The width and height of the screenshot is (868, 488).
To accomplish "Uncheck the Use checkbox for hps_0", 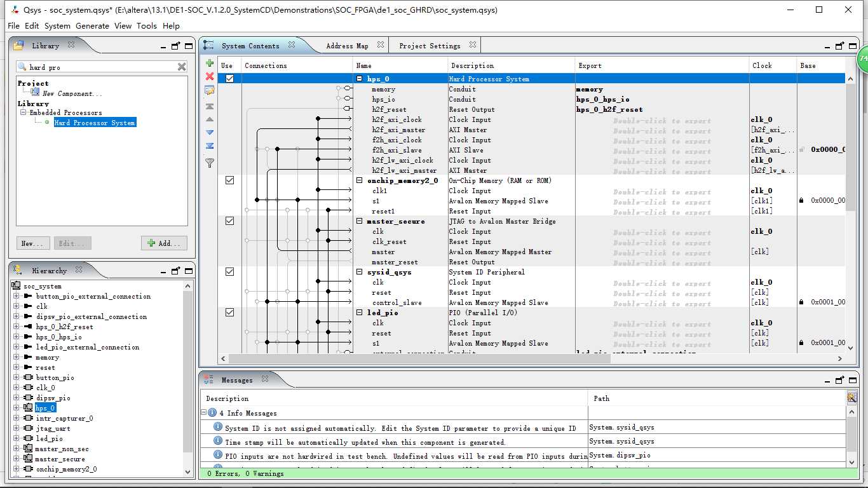I will coord(229,79).
